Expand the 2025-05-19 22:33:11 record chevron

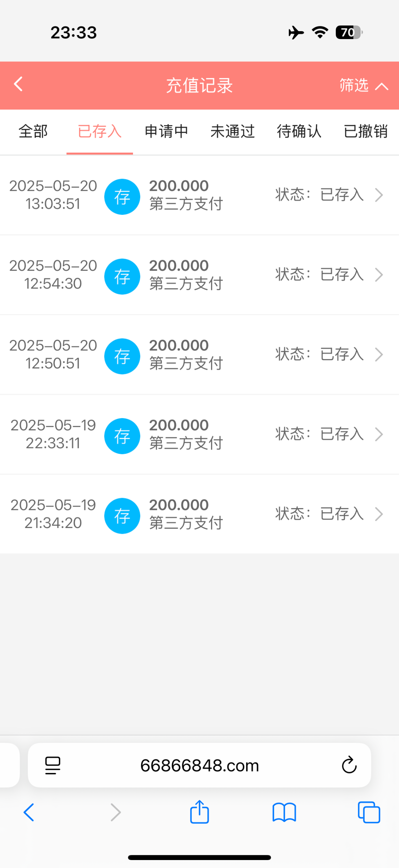379,434
